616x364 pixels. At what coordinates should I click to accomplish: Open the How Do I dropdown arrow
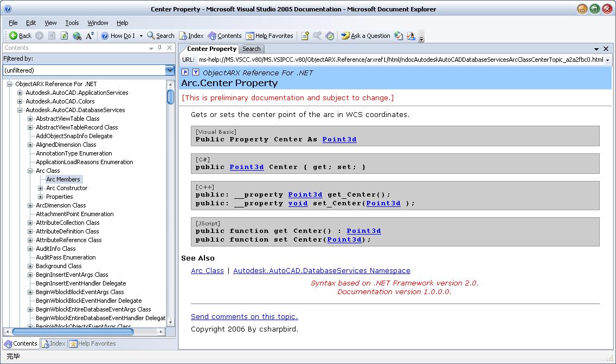coord(141,36)
